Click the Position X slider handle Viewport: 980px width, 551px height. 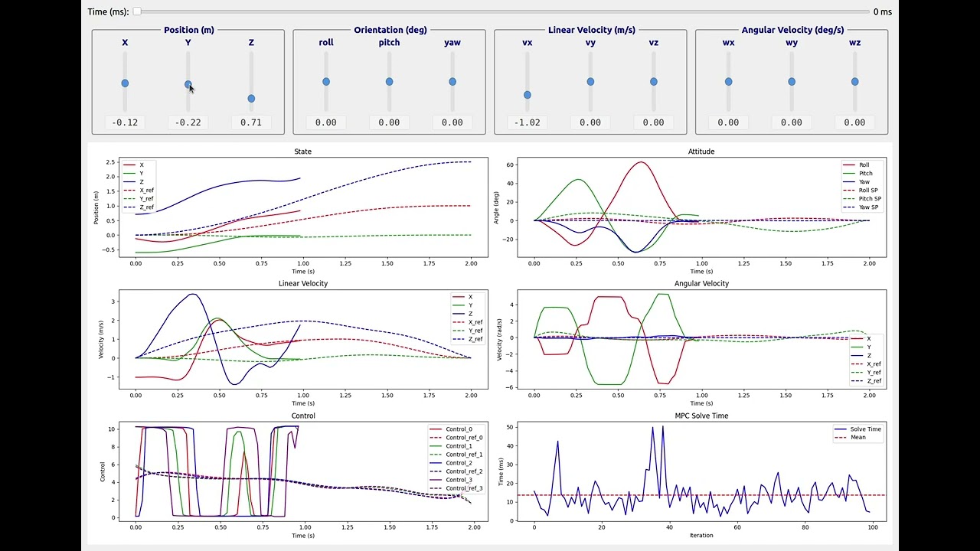[125, 83]
